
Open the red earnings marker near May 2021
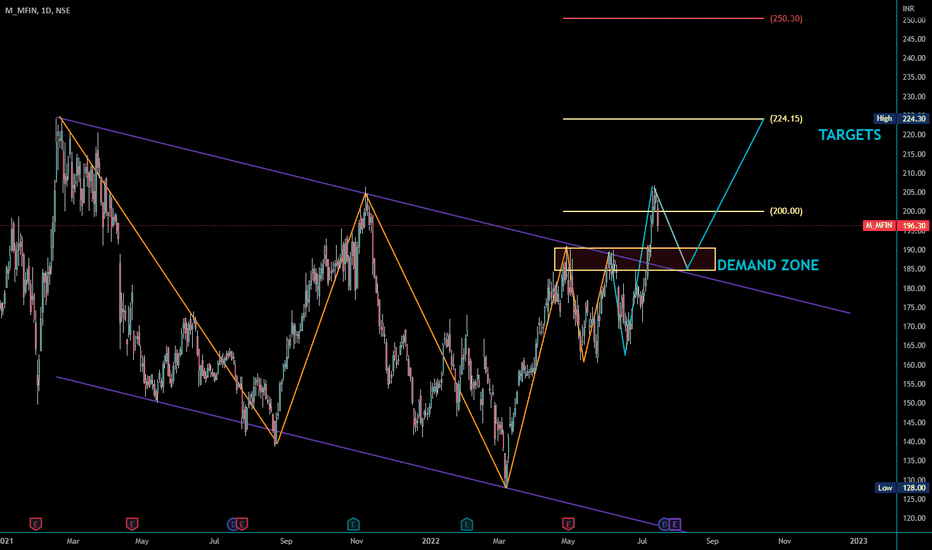coord(132,524)
